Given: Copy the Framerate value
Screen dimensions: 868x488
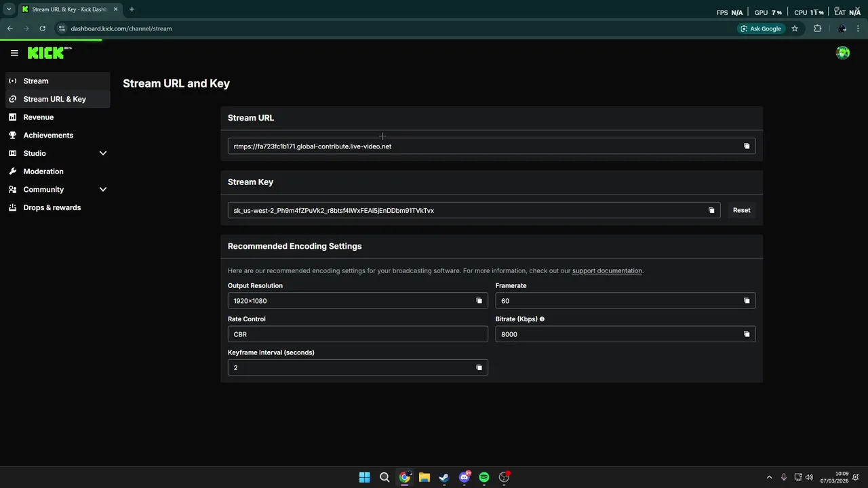Looking at the screenshot, I should coord(747,301).
